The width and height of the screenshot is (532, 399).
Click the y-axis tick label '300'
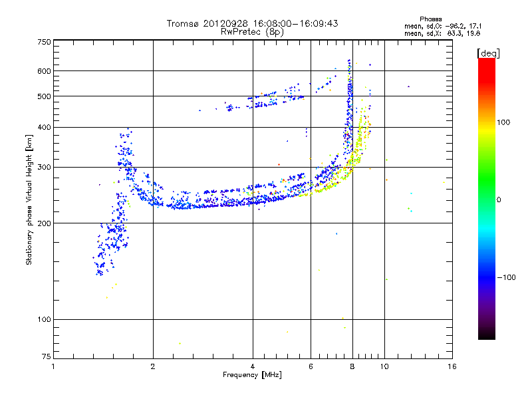tap(44, 168)
